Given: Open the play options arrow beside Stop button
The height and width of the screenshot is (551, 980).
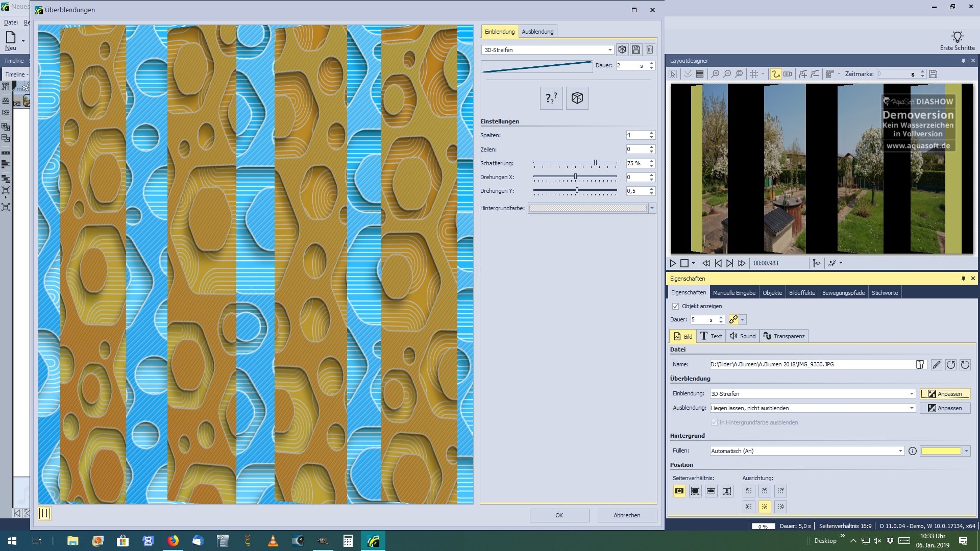Looking at the screenshot, I should (693, 263).
